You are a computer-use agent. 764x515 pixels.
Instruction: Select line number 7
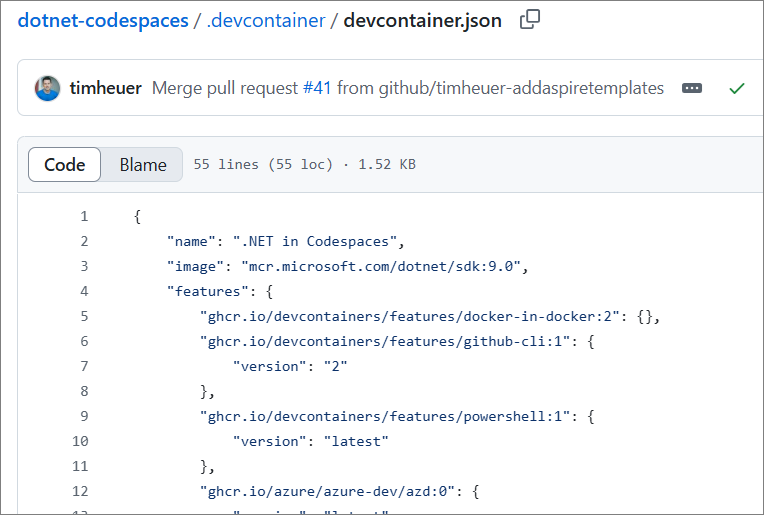[84, 366]
